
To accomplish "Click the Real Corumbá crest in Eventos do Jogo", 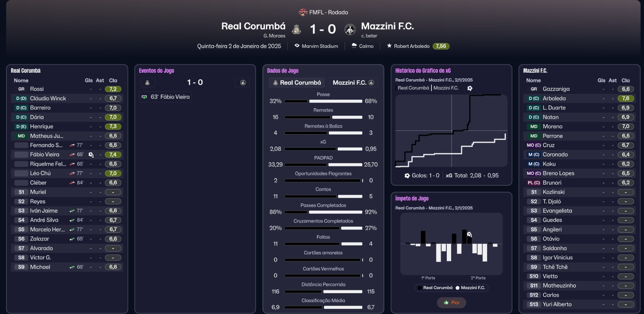I will click(147, 82).
